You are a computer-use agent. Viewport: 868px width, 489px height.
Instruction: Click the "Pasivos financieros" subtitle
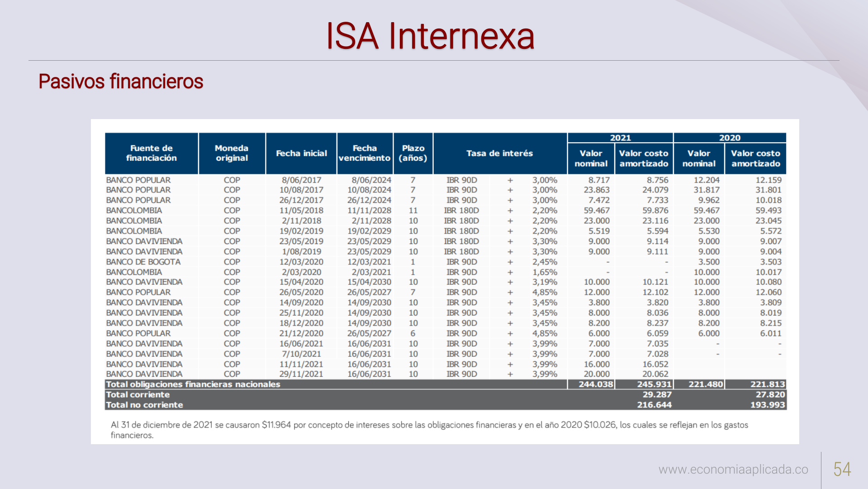coord(121,81)
